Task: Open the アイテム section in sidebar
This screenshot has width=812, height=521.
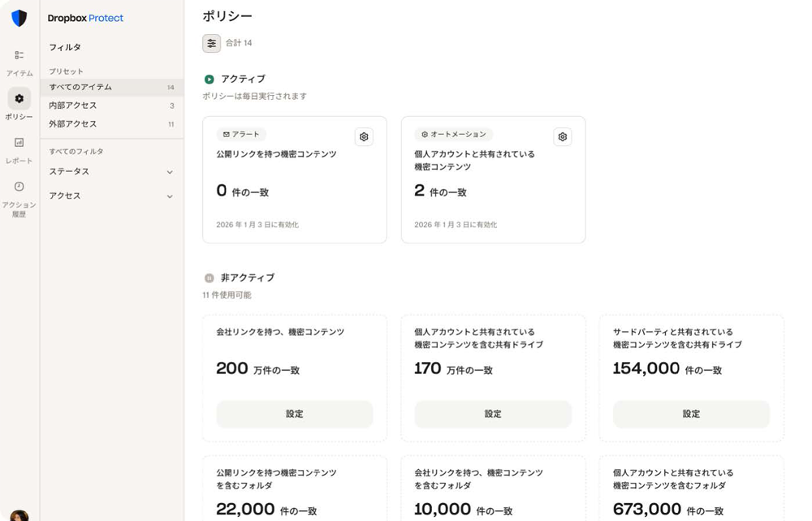Action: [x=19, y=62]
